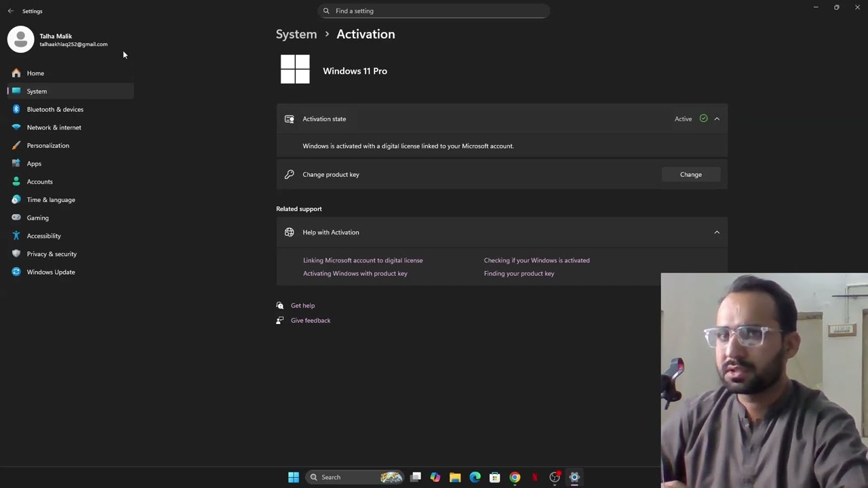The height and width of the screenshot is (488, 868).
Task: Launch Microsoft Edge from the taskbar
Action: (x=475, y=477)
